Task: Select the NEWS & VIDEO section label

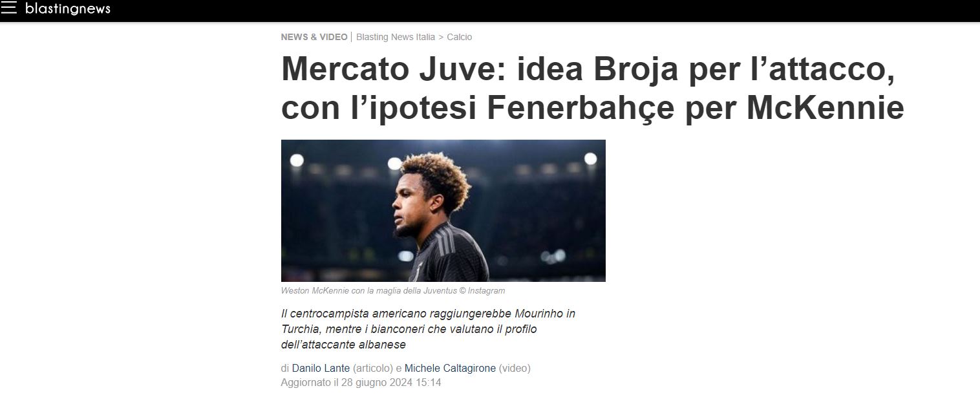Action: pyautogui.click(x=314, y=37)
